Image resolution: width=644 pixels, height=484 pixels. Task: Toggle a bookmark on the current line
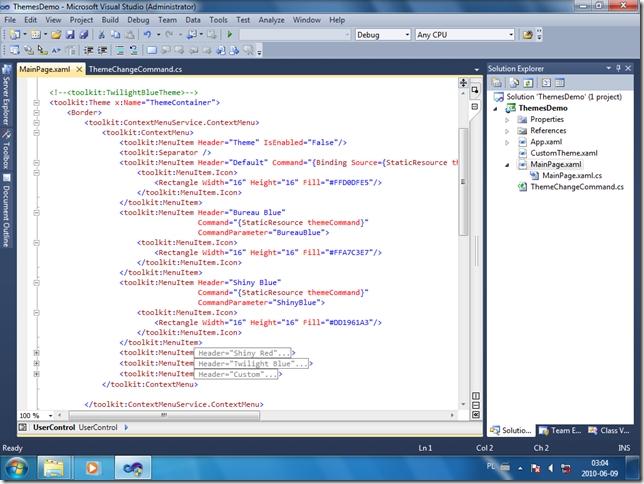tap(152, 50)
